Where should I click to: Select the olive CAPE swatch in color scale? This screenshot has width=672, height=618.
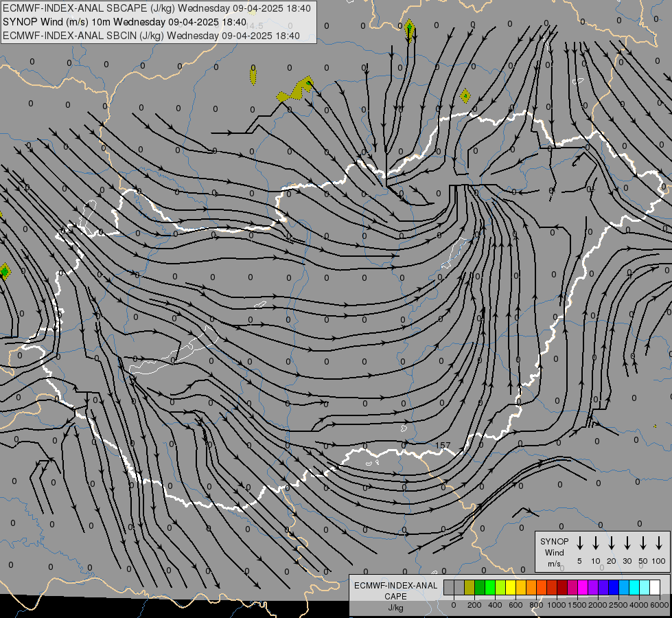pos(470,587)
